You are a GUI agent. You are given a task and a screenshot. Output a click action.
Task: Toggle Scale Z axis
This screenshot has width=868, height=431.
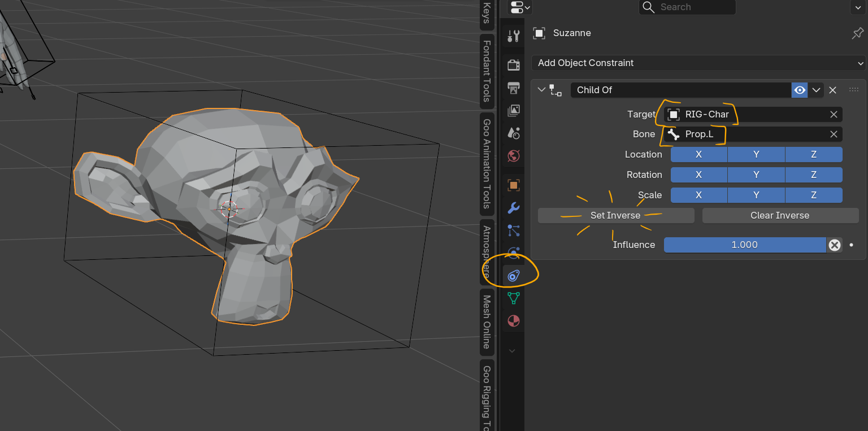coord(814,195)
